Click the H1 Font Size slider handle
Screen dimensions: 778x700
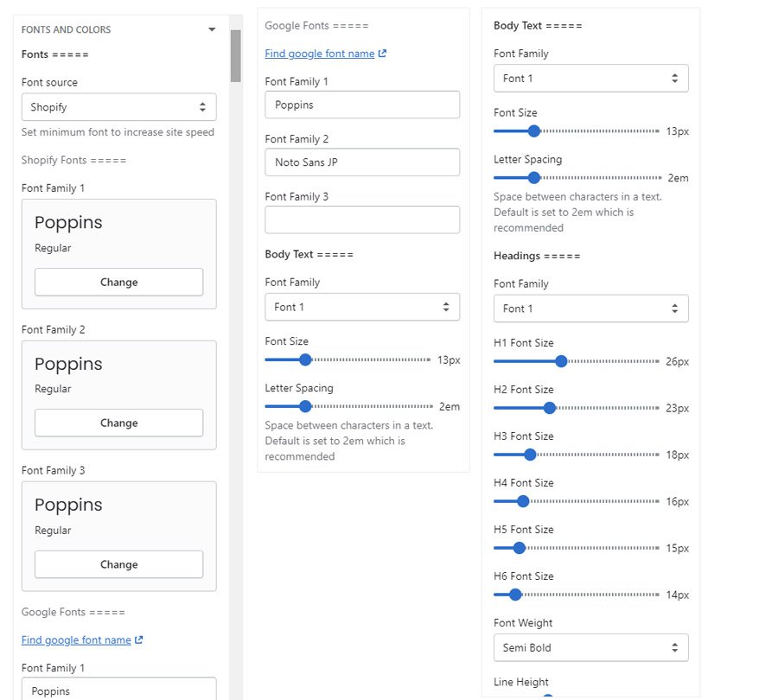click(x=561, y=361)
